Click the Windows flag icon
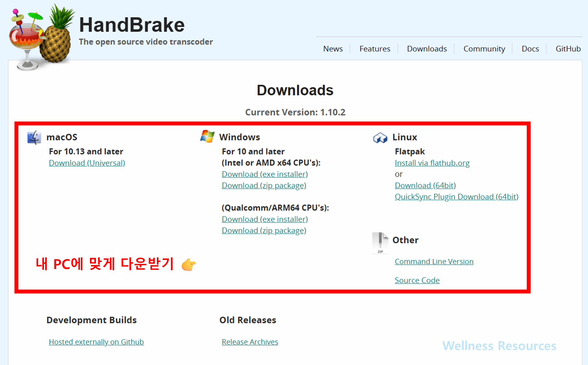 [x=207, y=137]
